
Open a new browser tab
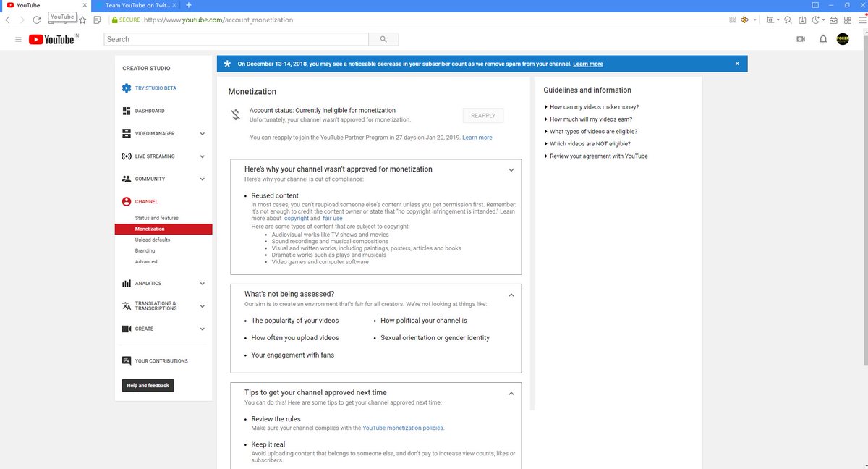coord(189,5)
